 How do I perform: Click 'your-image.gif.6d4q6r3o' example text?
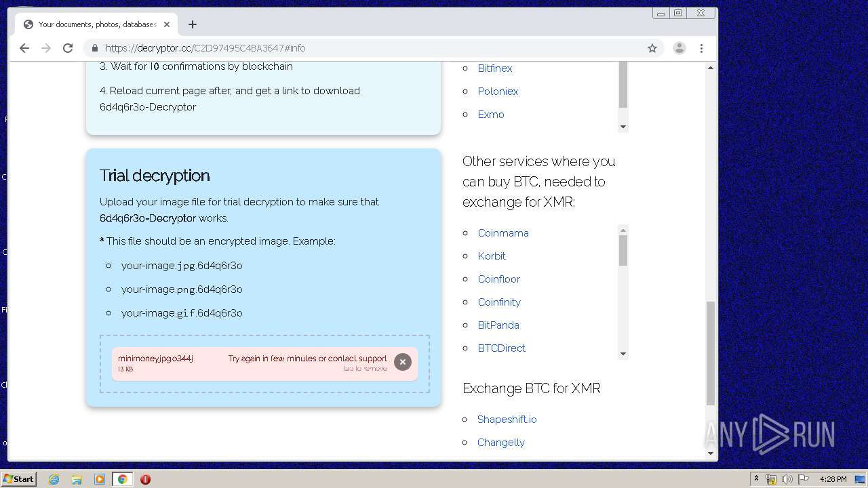(x=182, y=313)
